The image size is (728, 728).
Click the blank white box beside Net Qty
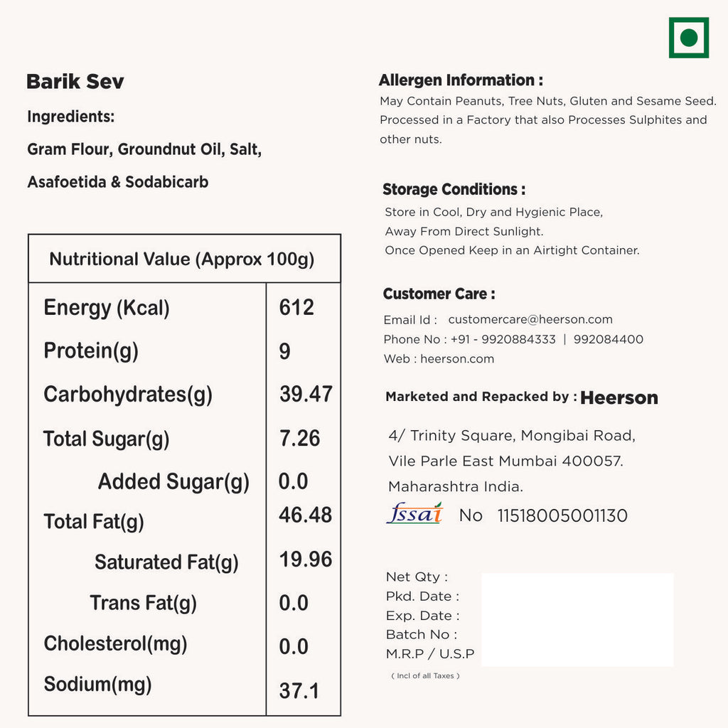click(x=577, y=620)
